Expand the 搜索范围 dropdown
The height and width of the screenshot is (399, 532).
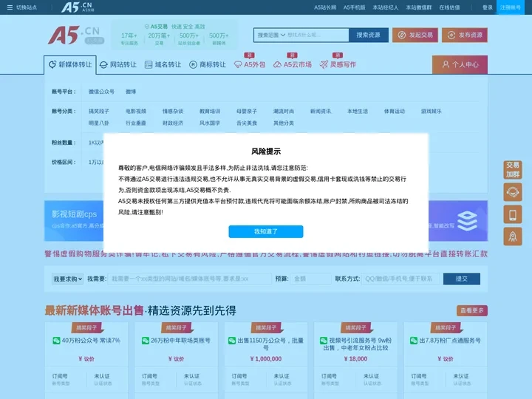tap(271, 35)
